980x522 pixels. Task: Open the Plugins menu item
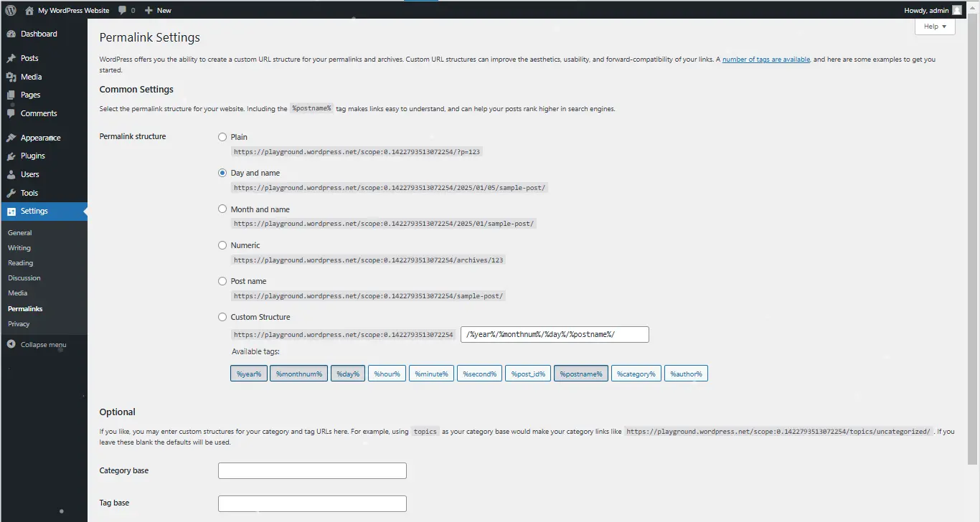click(33, 156)
